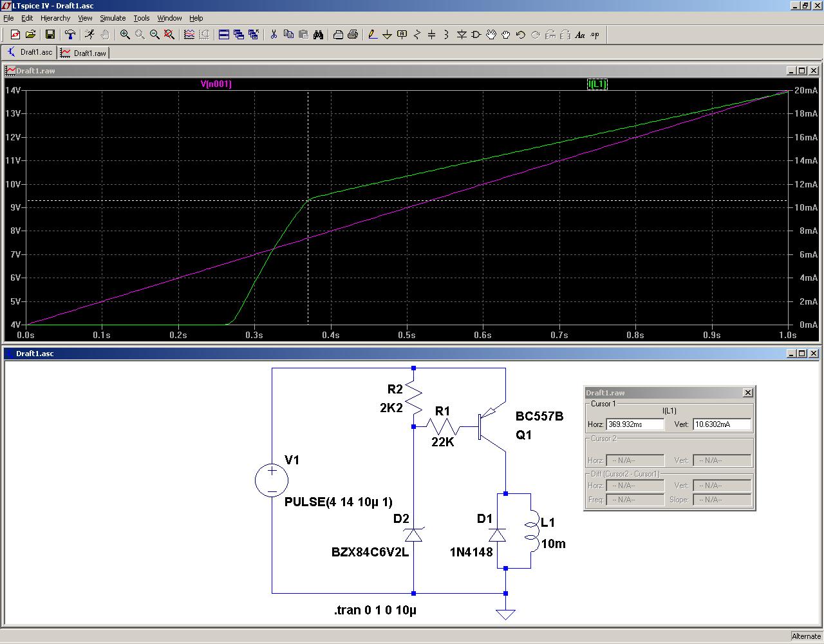Viewport: 824px width, 644px height.
Task: Place a Ground symbol from toolbar
Action: (387, 35)
